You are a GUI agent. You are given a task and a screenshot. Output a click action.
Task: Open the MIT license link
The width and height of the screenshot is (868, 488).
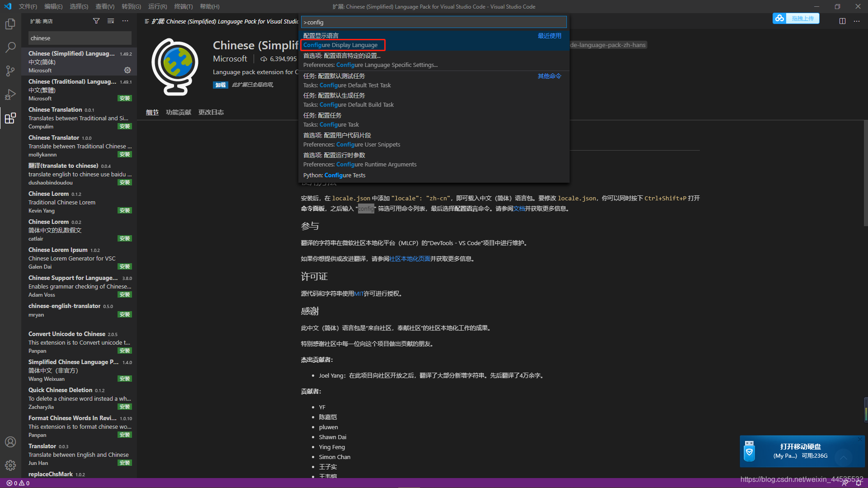pyautogui.click(x=359, y=294)
